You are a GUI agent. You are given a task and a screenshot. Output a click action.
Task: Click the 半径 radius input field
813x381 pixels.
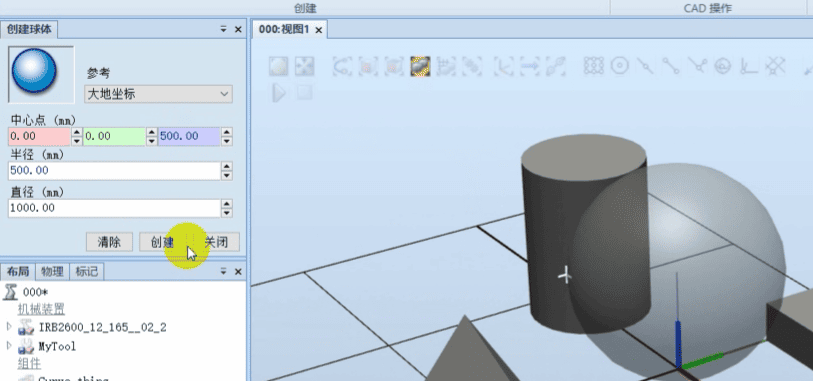coord(115,171)
